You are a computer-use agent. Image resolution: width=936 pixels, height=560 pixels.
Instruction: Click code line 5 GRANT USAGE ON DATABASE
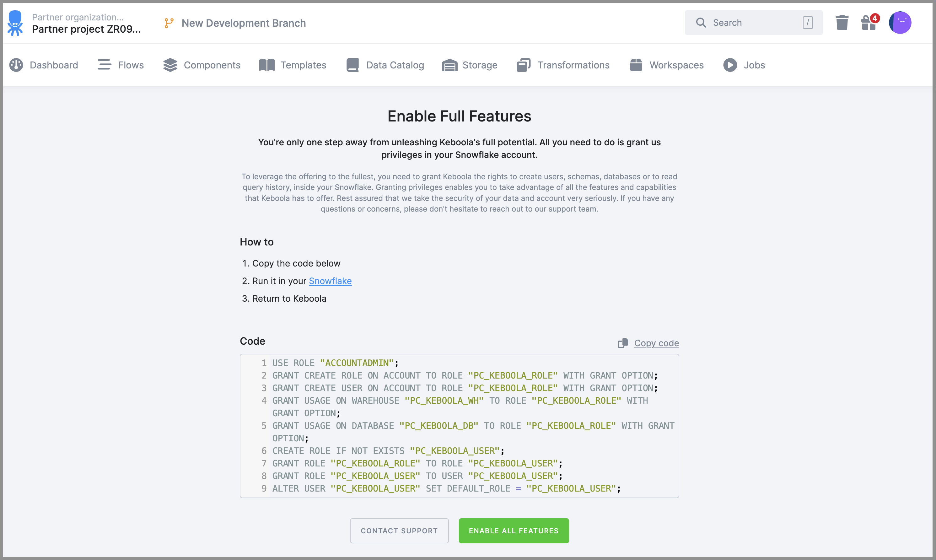(x=473, y=432)
